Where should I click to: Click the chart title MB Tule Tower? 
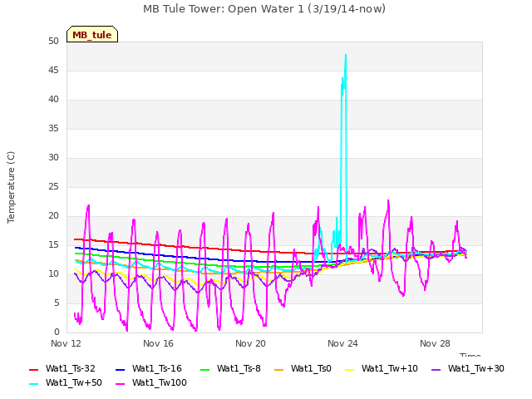tap(264, 9)
